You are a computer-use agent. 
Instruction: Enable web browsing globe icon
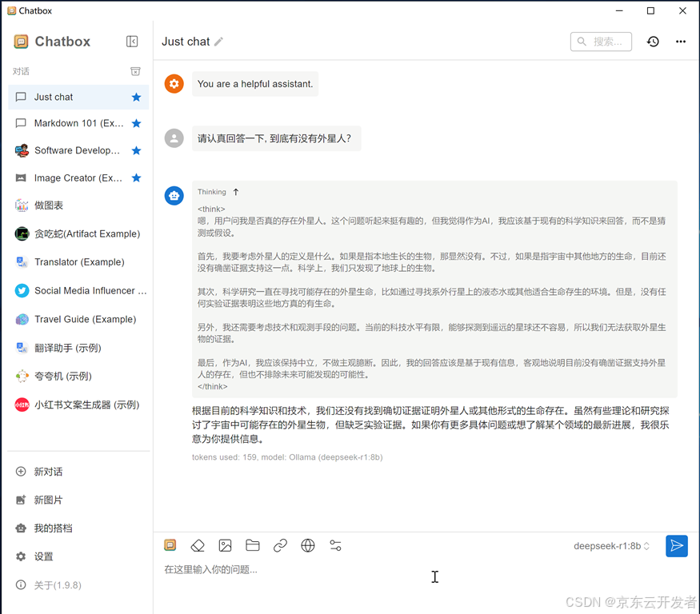[307, 545]
